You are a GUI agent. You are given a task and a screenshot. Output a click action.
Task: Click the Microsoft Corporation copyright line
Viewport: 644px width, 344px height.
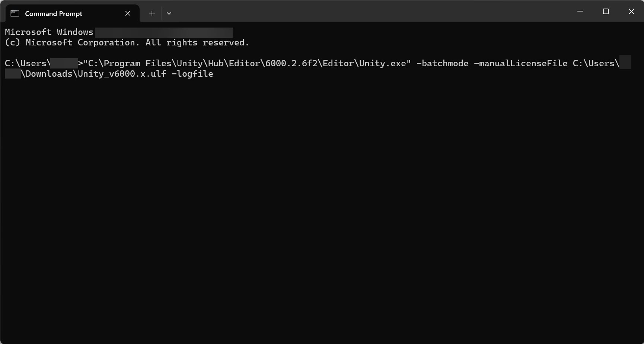(x=127, y=42)
